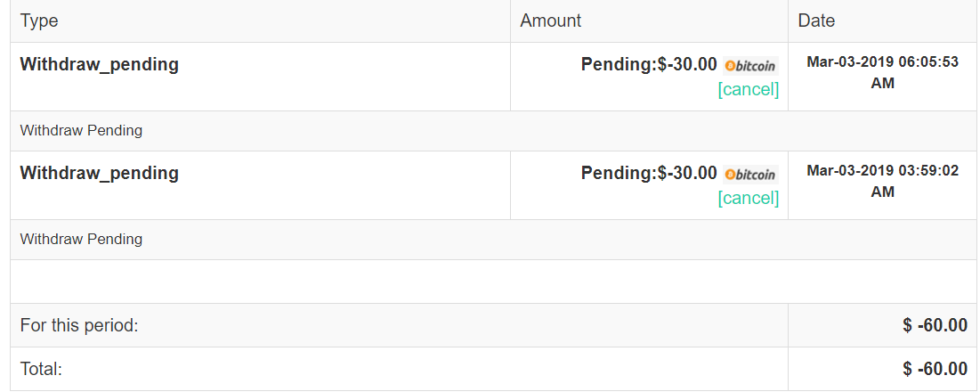Click the Date column header
Viewport: 980px width, 392px height.
click(816, 20)
